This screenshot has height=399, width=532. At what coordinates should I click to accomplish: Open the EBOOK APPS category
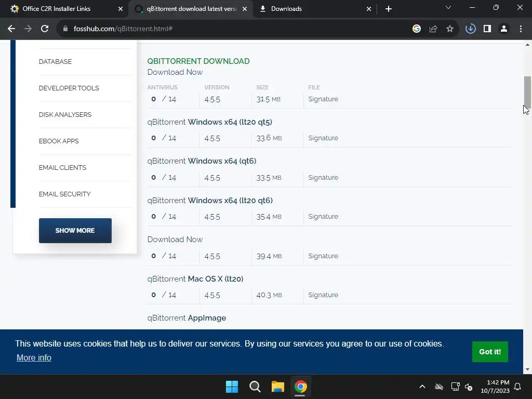click(x=59, y=141)
